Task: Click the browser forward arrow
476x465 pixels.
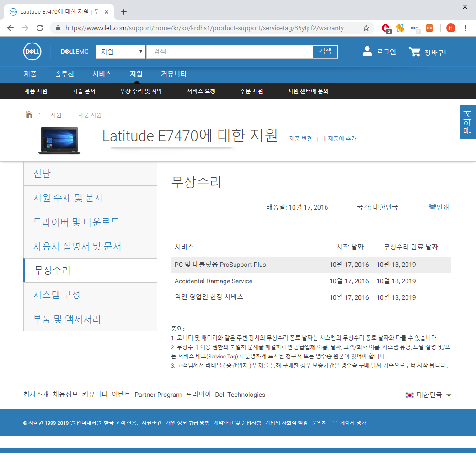Action: coord(25,28)
